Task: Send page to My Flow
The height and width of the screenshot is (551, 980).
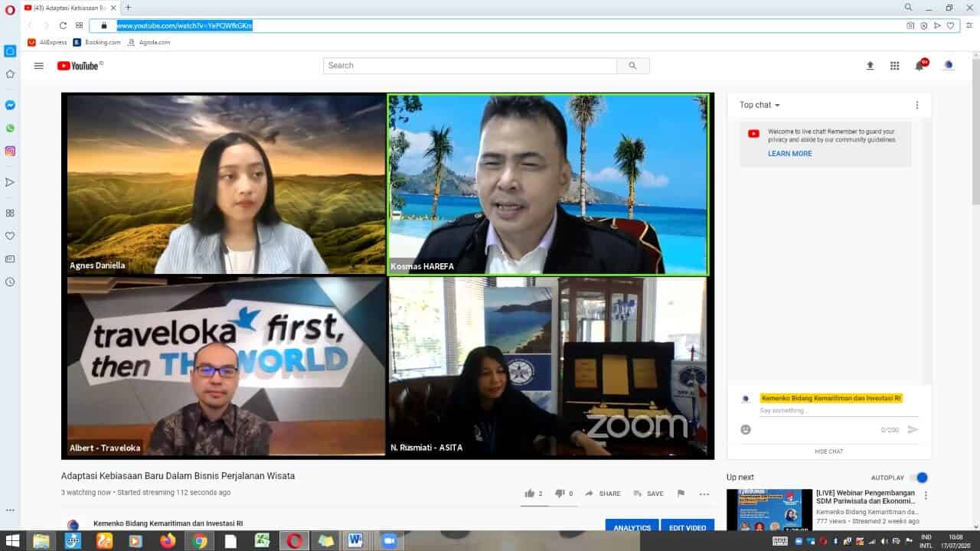Action: pyautogui.click(x=937, y=25)
